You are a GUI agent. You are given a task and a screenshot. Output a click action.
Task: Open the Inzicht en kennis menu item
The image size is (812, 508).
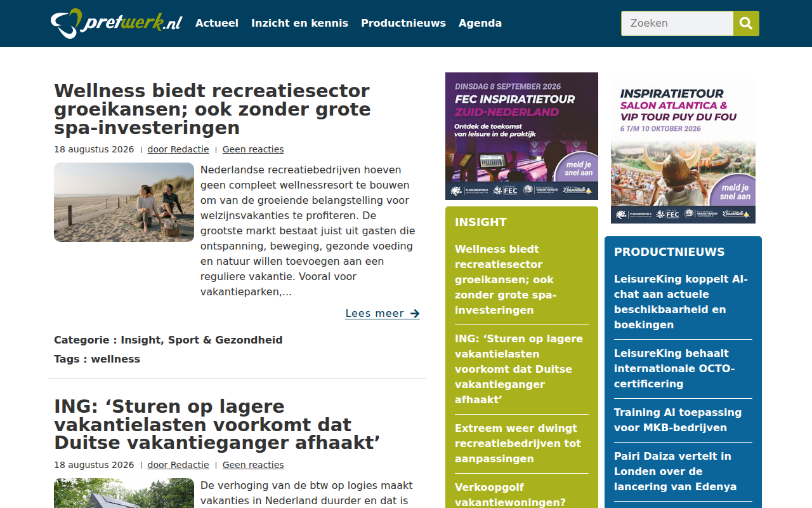coord(299,23)
